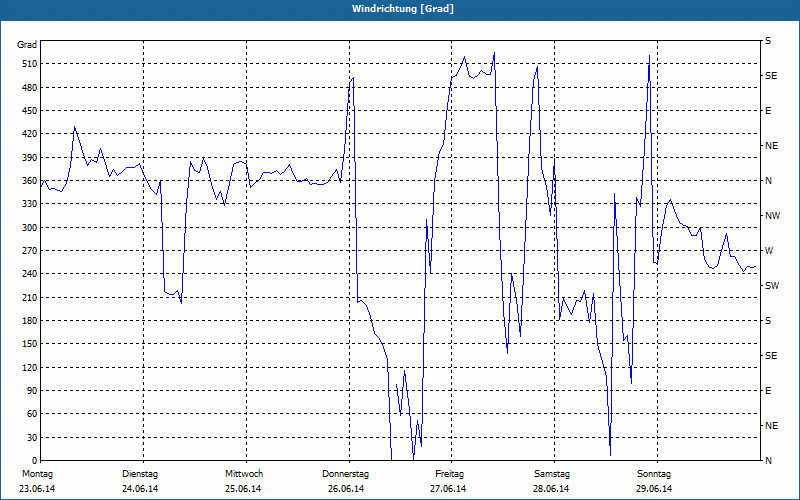Select the date 24.06.14
The height and width of the screenshot is (500, 800).
point(140,489)
